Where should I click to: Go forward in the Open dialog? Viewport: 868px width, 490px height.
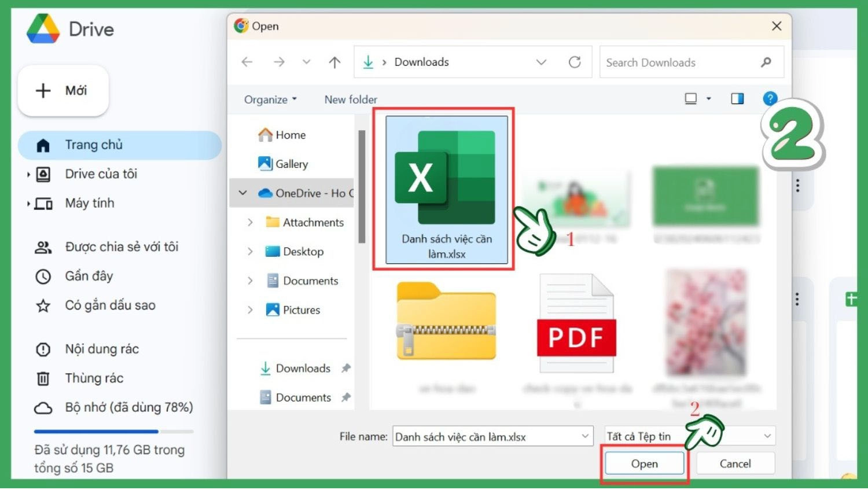click(279, 62)
